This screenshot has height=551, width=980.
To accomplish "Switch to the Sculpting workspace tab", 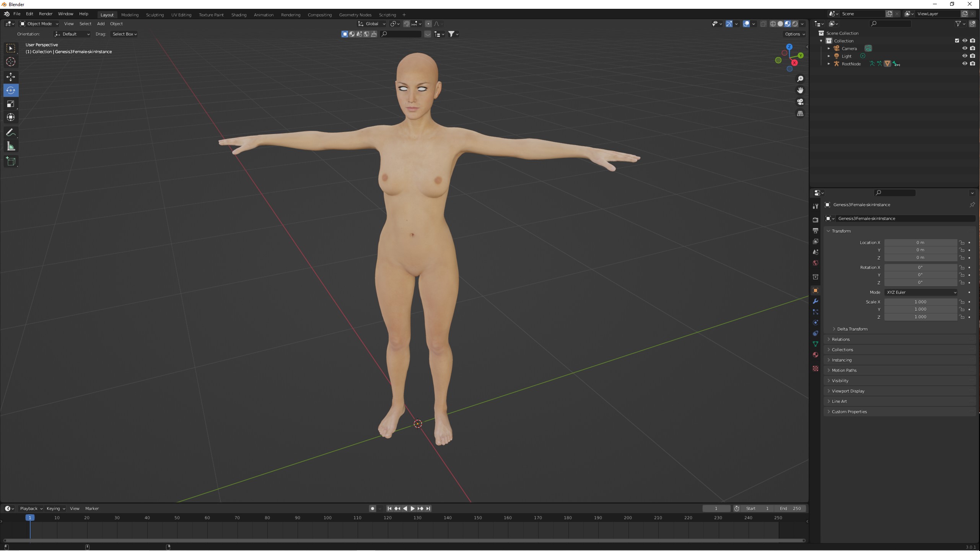I will 155,15.
